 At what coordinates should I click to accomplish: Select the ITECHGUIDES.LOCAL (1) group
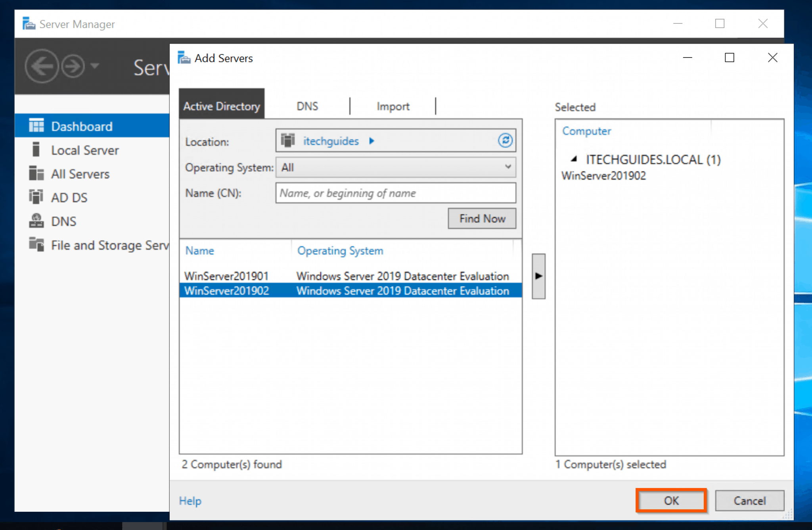point(653,159)
